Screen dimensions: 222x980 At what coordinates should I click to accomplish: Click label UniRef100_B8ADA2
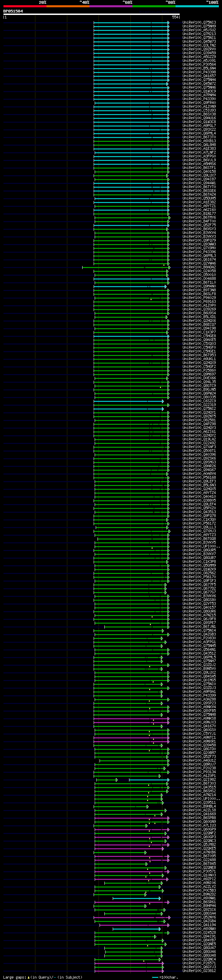coord(199,267)
